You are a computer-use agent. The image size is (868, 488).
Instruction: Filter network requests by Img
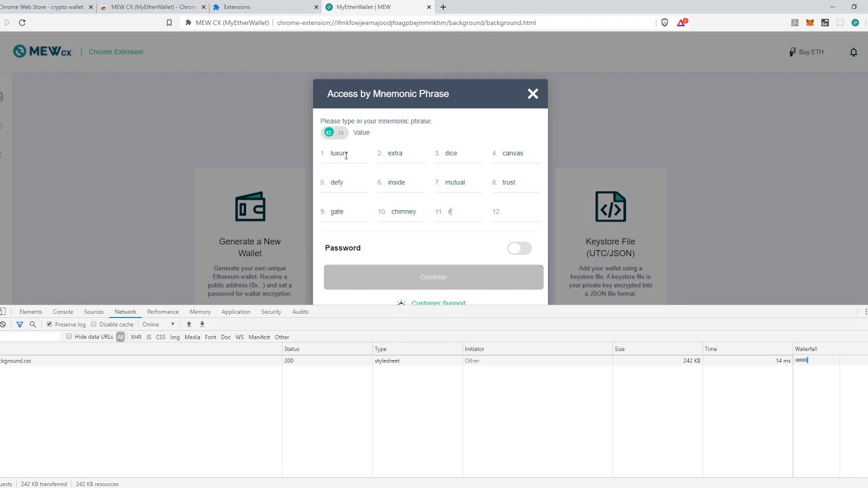pyautogui.click(x=175, y=337)
